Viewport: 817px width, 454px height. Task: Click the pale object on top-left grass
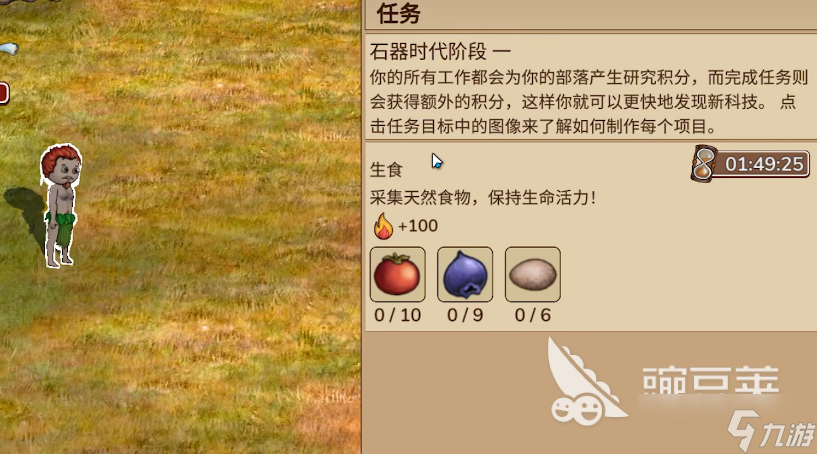pyautogui.click(x=9, y=49)
